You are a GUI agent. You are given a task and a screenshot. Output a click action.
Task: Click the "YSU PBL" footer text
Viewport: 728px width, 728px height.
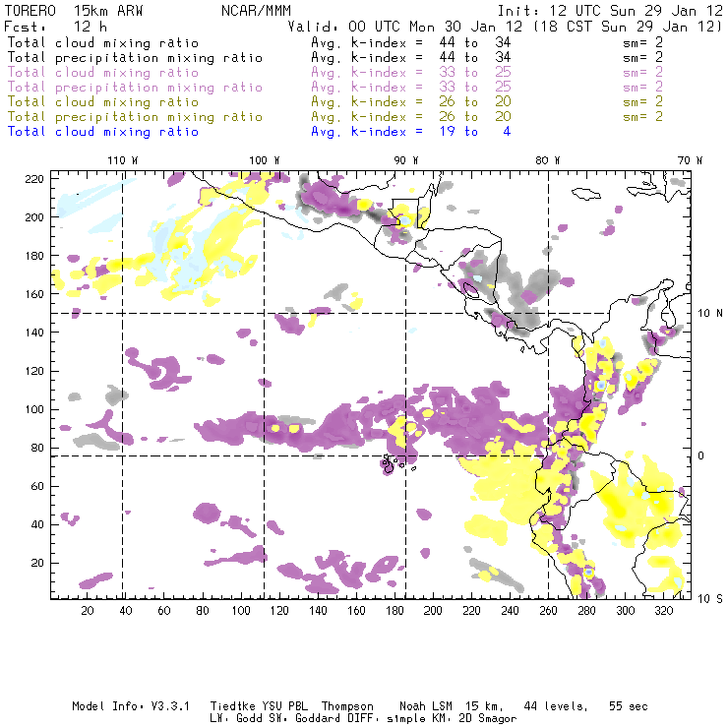(285, 706)
